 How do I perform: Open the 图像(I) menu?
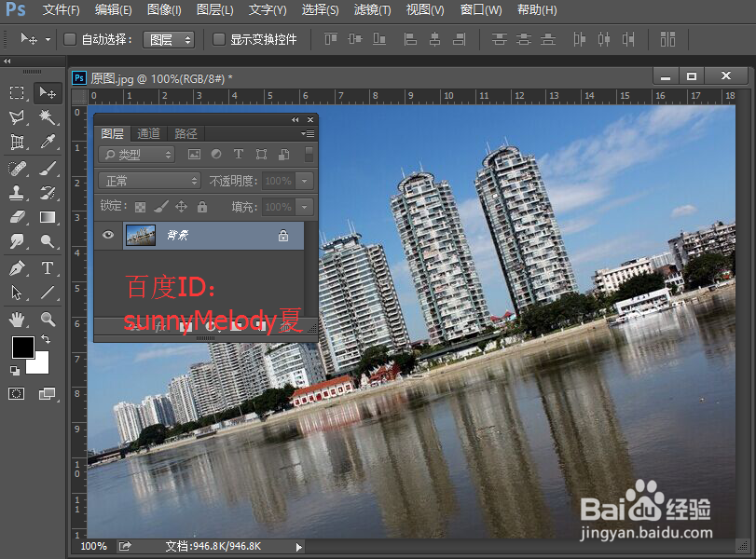164,9
